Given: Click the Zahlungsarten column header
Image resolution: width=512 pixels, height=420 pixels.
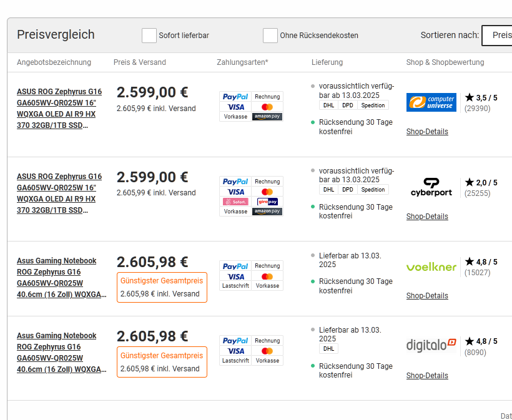Looking at the screenshot, I should pos(242,62).
